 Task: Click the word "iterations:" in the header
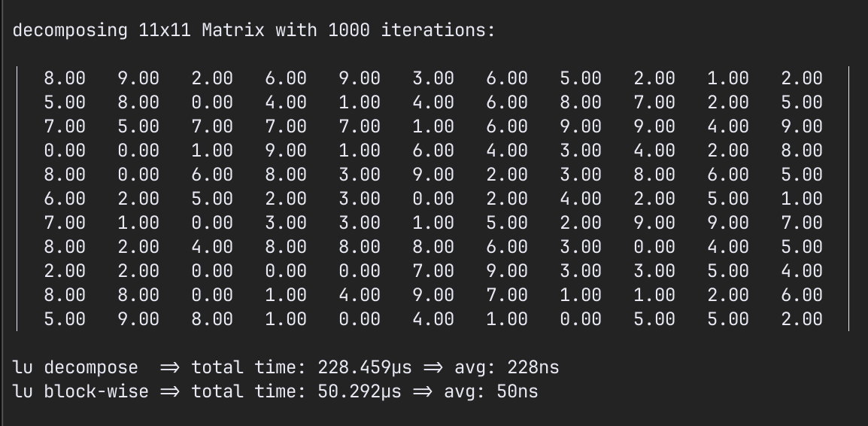pyautogui.click(x=438, y=30)
